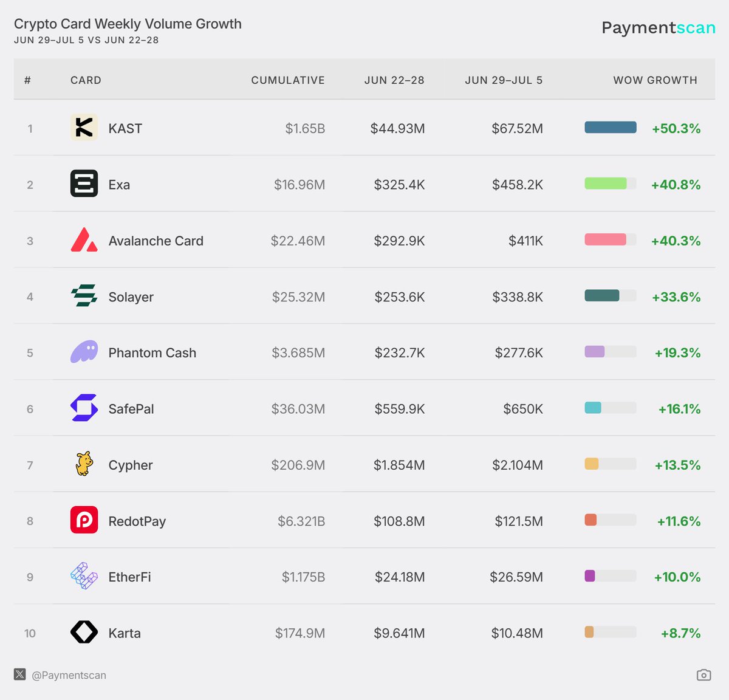This screenshot has width=729, height=700.
Task: Click the +8.7% growth value
Action: 680,633
